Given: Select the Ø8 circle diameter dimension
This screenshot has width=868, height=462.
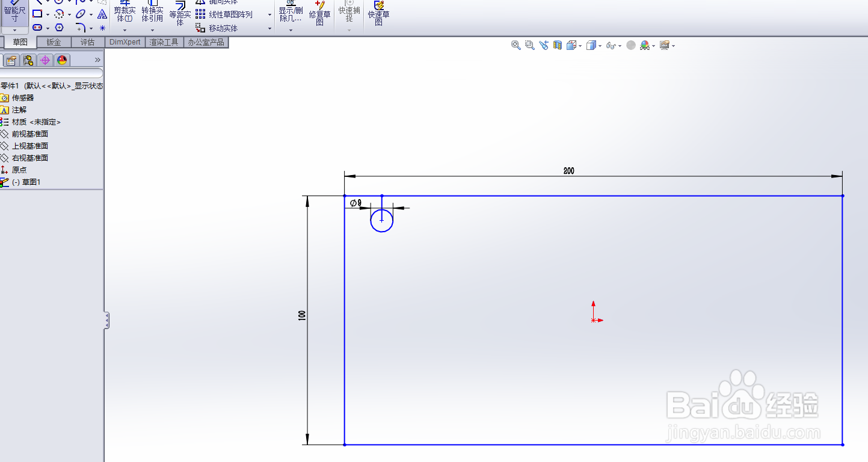Looking at the screenshot, I should [x=356, y=203].
